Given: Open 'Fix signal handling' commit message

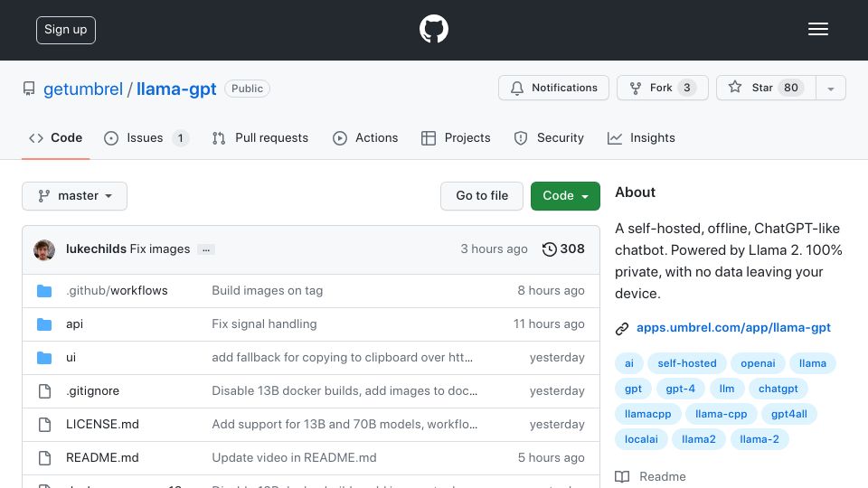Looking at the screenshot, I should coord(264,324).
